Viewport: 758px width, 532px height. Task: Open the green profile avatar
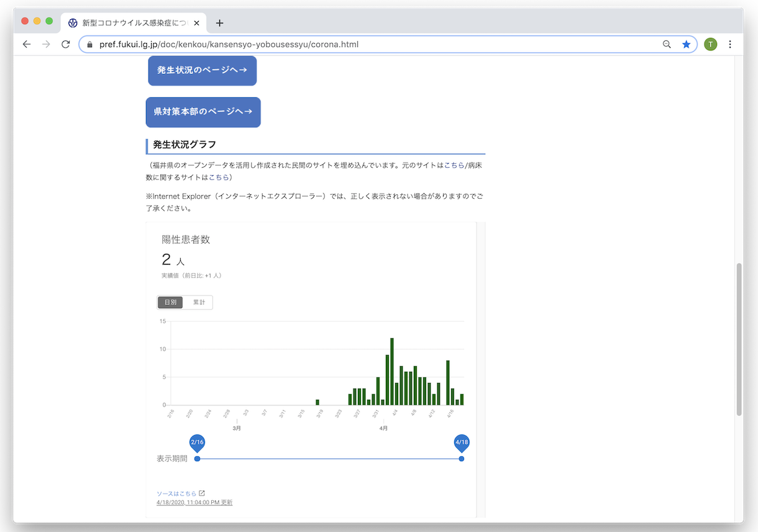coord(710,44)
